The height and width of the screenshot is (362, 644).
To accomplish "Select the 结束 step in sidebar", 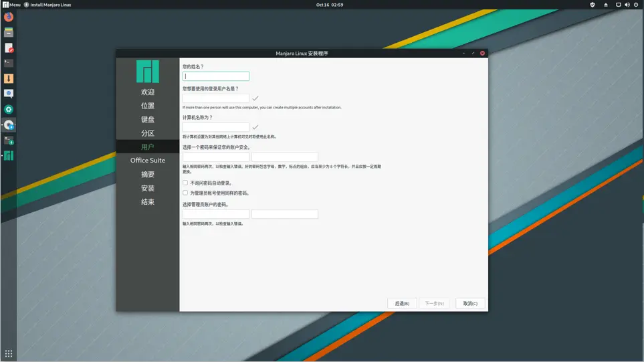I will coord(147,202).
